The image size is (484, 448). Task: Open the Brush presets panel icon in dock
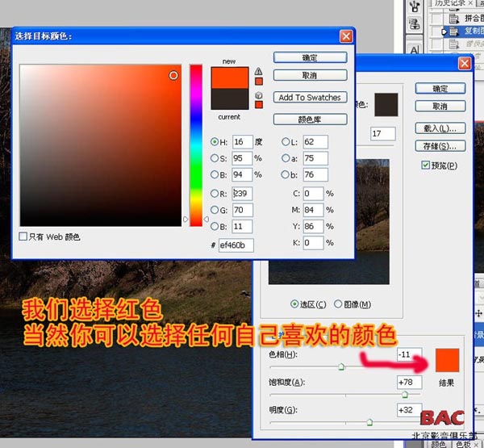[415, 6]
